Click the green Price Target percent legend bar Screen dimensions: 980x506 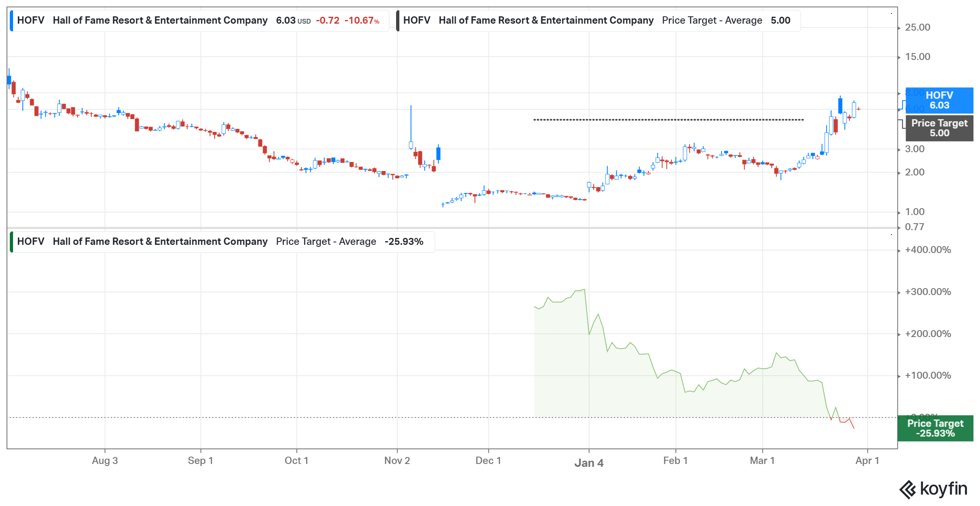(11, 242)
